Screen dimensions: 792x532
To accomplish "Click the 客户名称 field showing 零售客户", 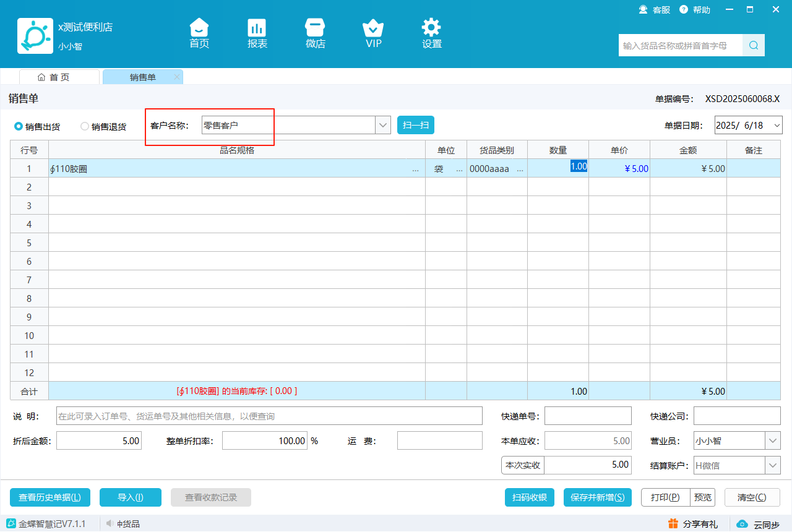I will 288,125.
